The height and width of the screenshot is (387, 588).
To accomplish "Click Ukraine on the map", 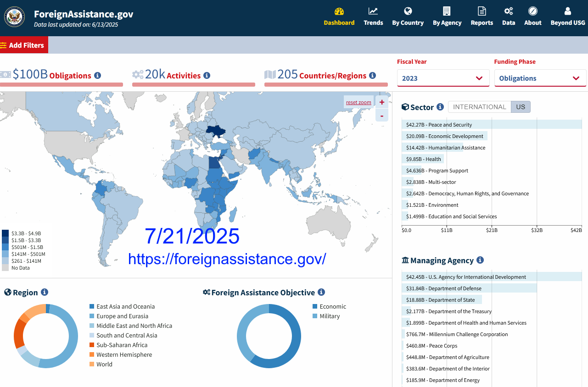I will click(x=216, y=132).
